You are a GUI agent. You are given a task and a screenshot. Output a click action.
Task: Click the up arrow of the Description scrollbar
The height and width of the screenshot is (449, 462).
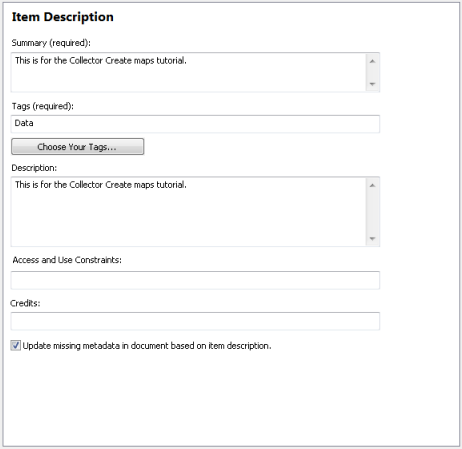(372, 185)
